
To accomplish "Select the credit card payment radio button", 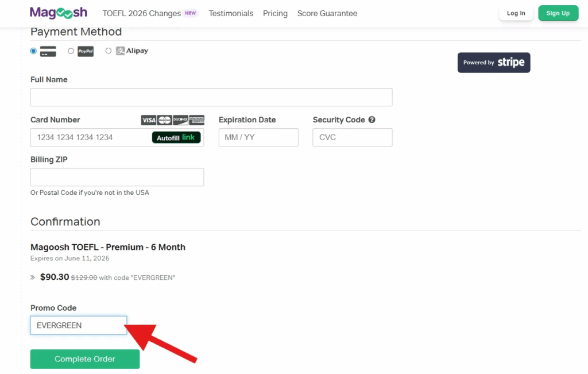I will (33, 51).
